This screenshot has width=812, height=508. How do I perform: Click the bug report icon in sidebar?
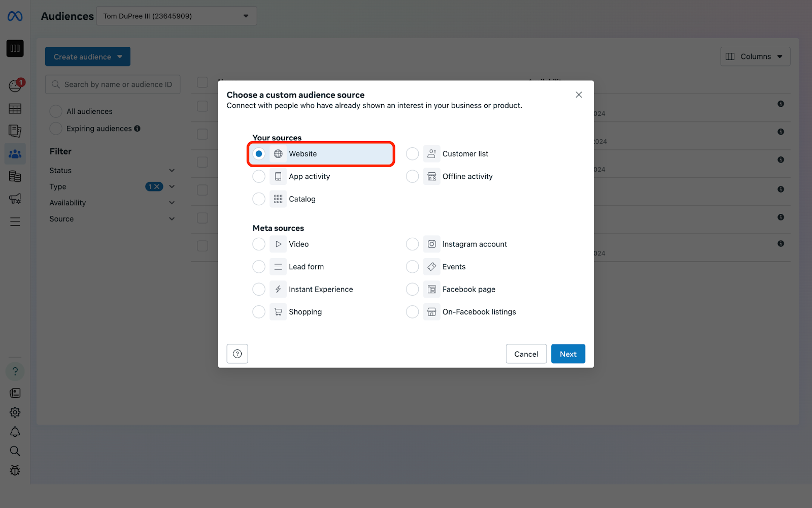[x=15, y=470]
